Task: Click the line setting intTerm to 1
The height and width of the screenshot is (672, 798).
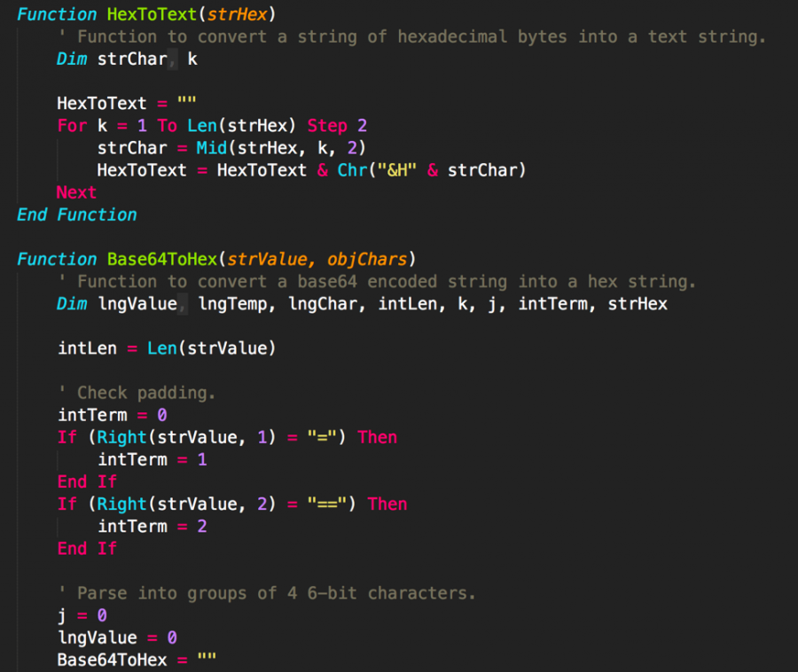Action: [x=151, y=459]
